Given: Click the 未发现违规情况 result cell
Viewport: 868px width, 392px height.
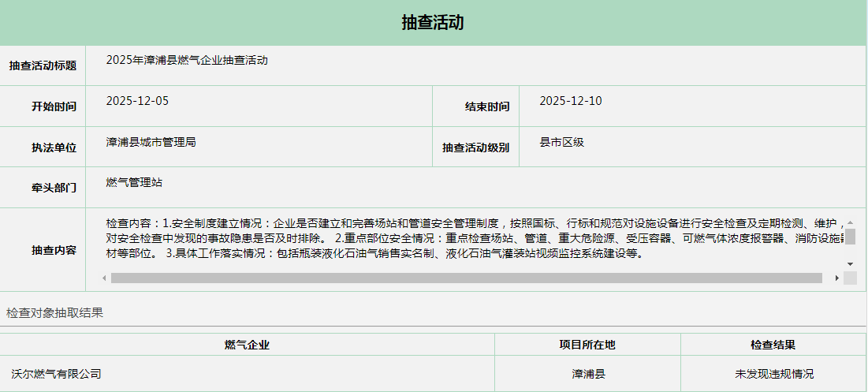Looking at the screenshot, I should (774, 374).
